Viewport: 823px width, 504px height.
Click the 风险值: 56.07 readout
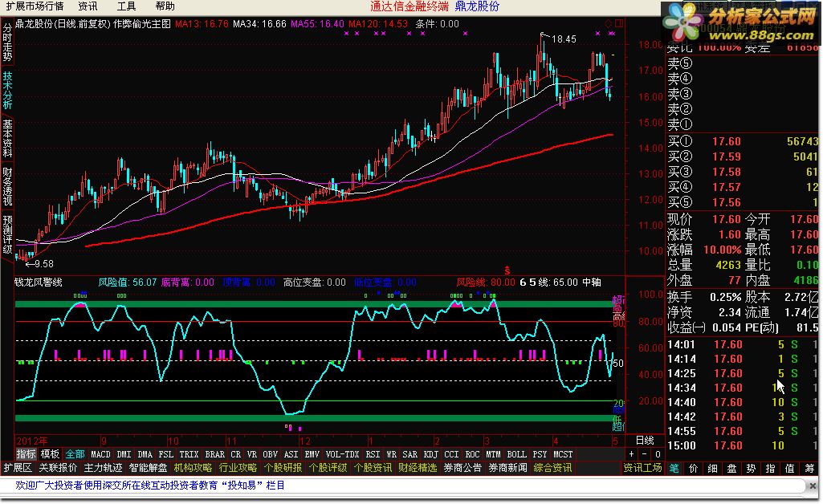(128, 282)
